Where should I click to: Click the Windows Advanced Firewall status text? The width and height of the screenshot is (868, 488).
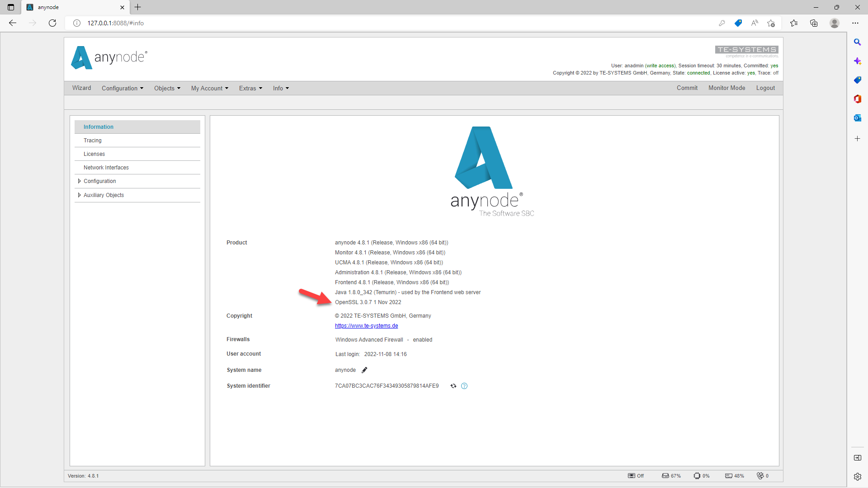384,340
